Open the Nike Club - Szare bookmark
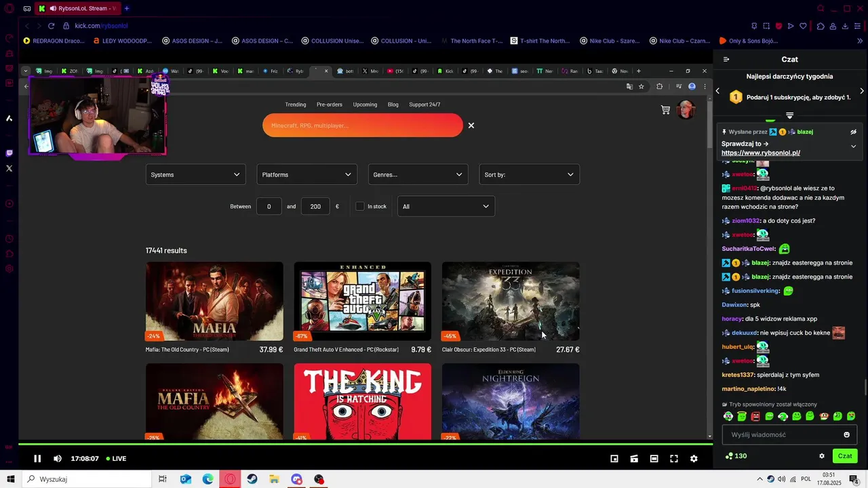 610,41
